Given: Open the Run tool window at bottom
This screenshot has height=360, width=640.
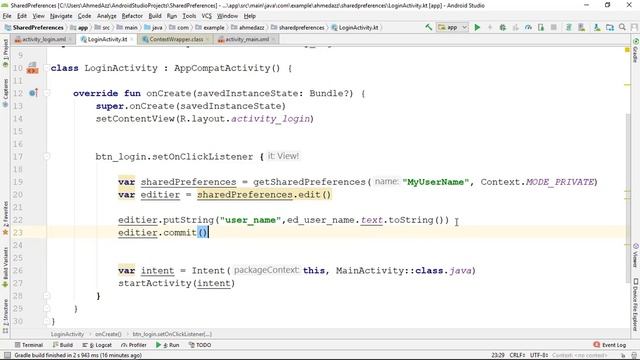Looking at the screenshot, I should pos(167,345).
